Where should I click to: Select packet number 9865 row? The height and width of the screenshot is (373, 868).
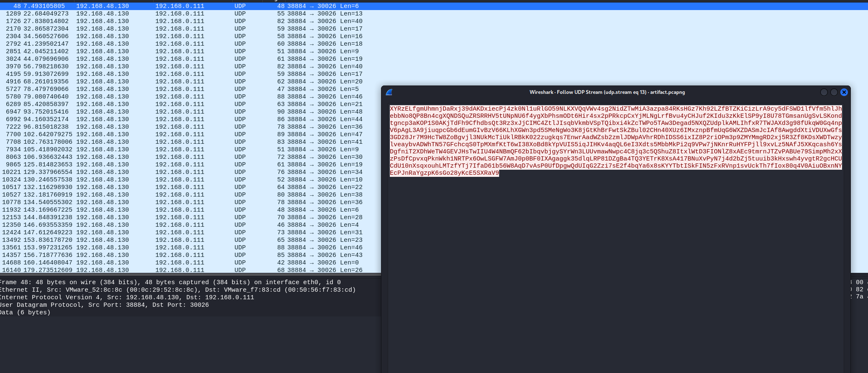(x=191, y=165)
